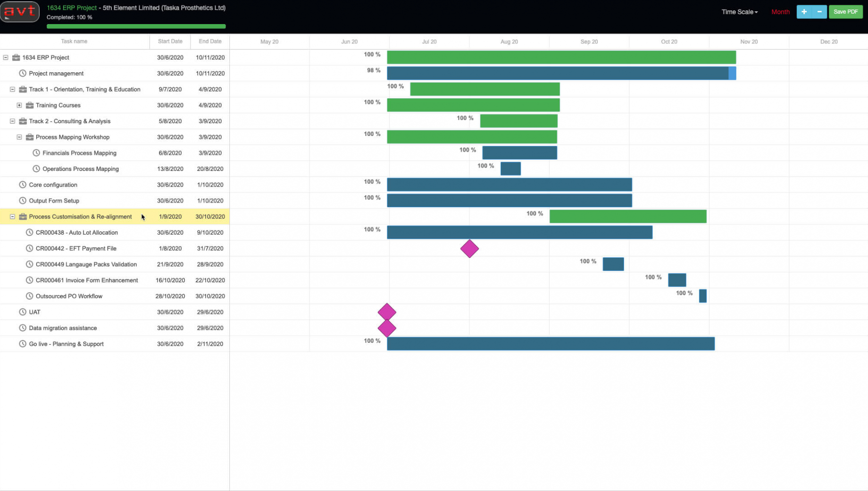The image size is (868, 491).
Task: Open the Time Scale dropdown
Action: [739, 12]
